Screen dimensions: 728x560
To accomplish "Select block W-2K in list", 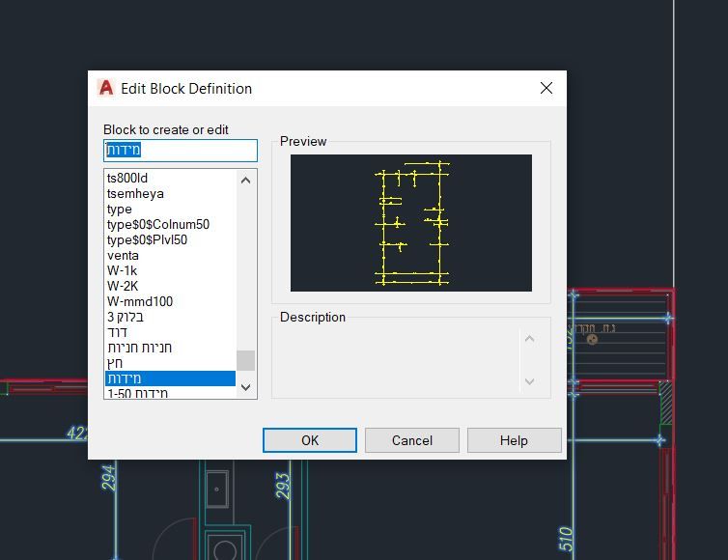I will point(170,286).
